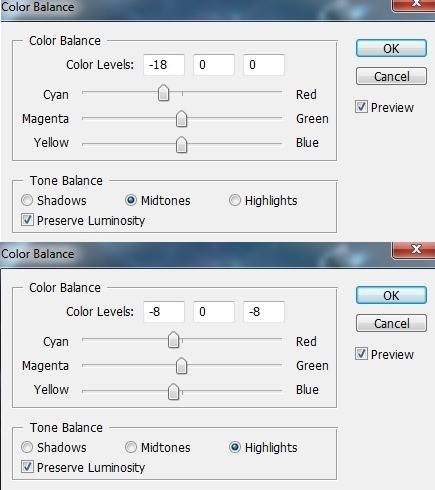Click OK in the upper Color Balance dialog

[x=391, y=48]
